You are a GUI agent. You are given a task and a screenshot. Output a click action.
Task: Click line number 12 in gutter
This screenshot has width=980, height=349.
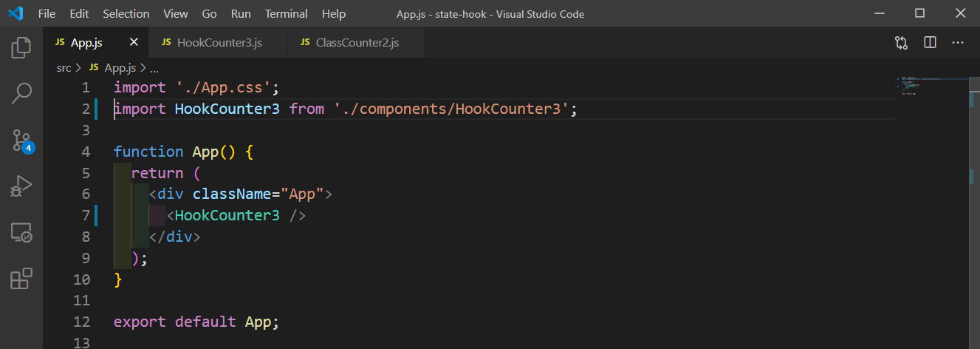82,322
